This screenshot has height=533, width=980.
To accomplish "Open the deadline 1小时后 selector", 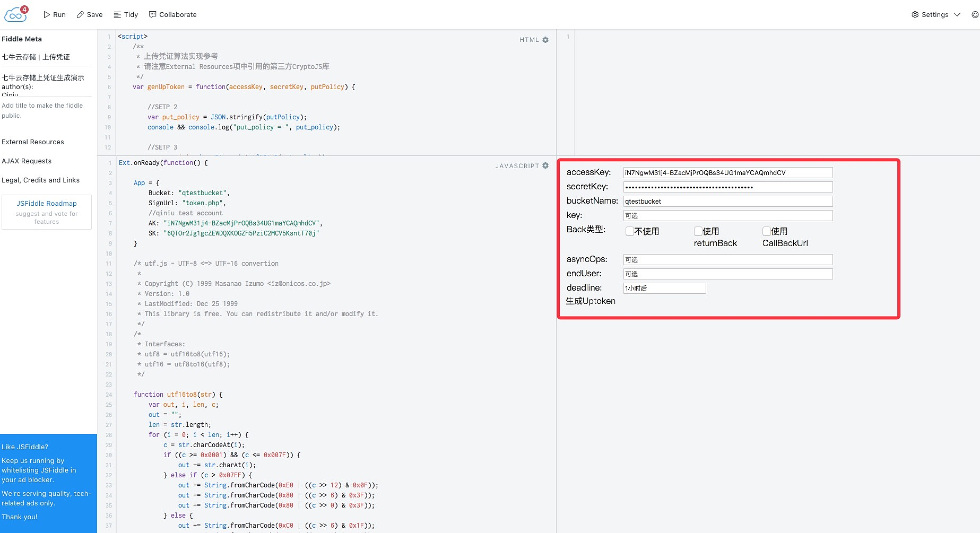I will (664, 288).
